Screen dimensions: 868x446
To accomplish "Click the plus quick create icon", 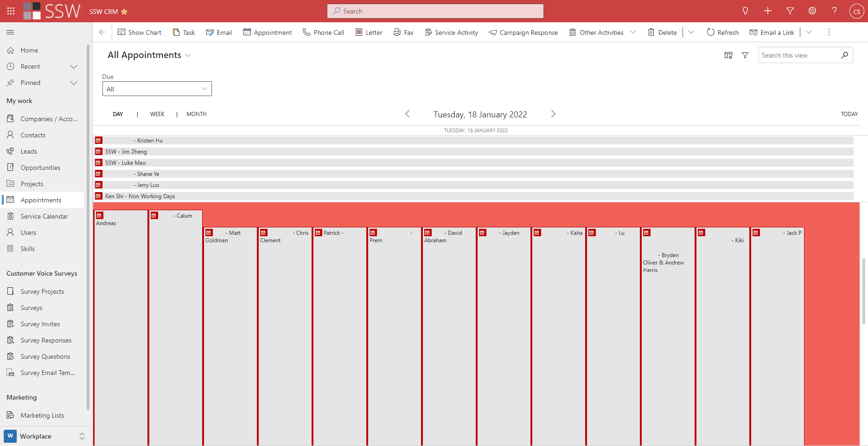I will 767,11.
